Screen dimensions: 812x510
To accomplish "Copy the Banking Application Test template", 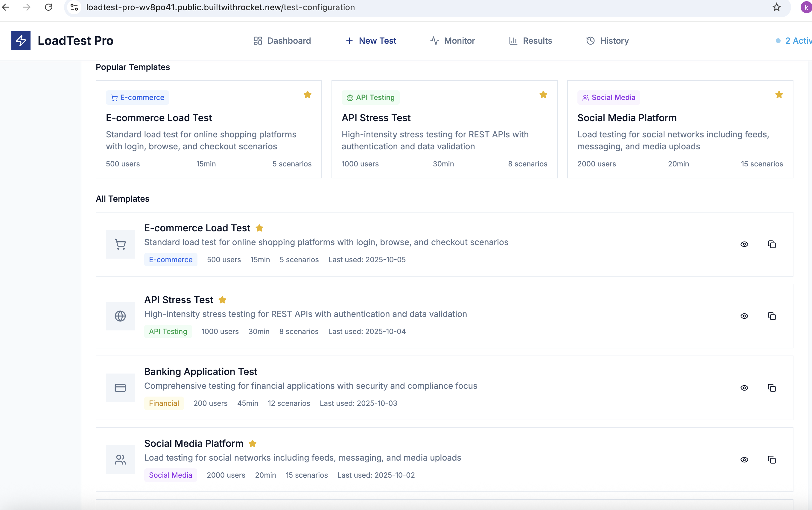I will click(x=772, y=388).
